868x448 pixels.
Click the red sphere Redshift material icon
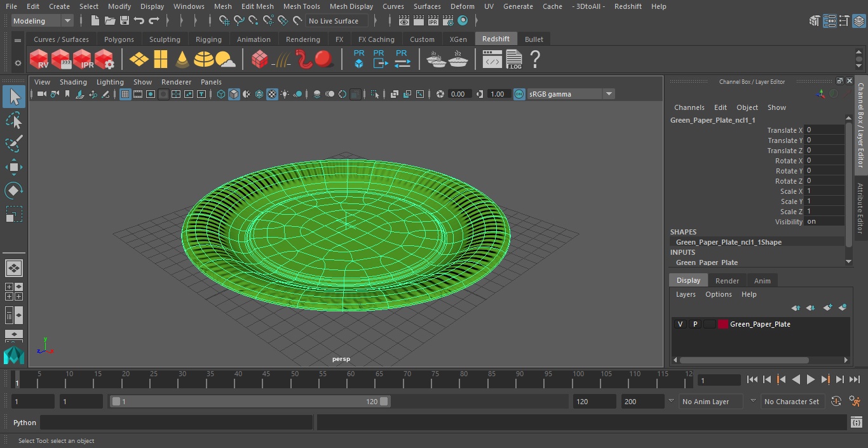(324, 60)
